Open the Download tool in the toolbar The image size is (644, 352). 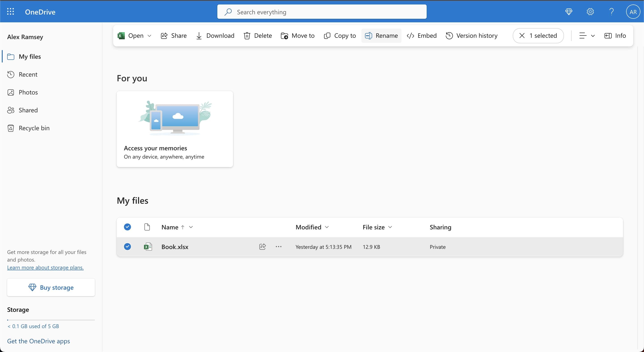click(214, 36)
